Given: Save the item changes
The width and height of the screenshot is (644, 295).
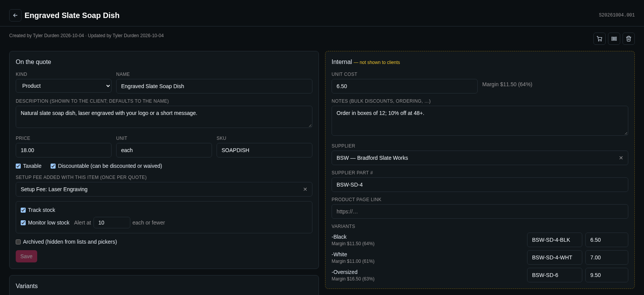Looking at the screenshot, I should [x=26, y=256].
